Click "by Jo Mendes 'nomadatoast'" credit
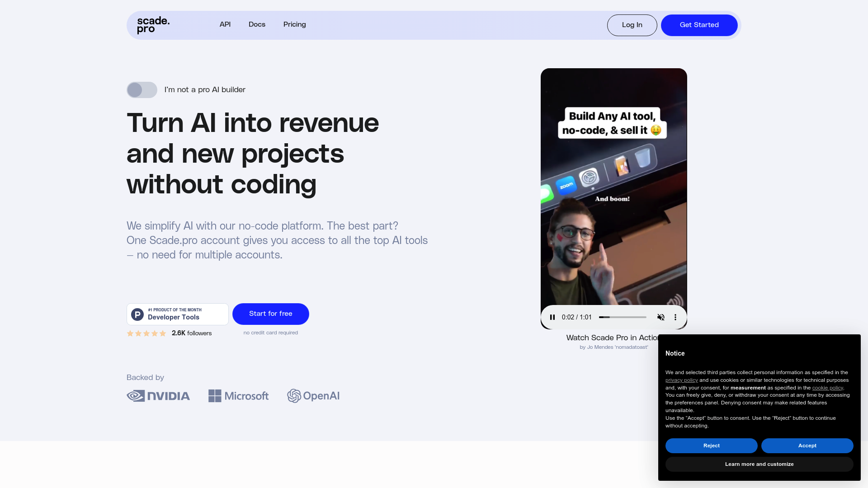868x488 pixels. 614,347
